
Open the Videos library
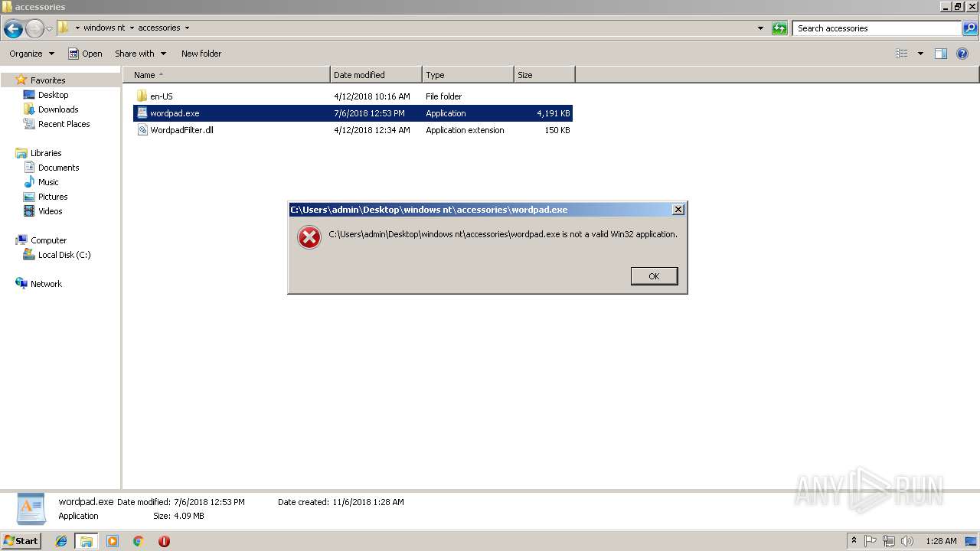[x=51, y=211]
